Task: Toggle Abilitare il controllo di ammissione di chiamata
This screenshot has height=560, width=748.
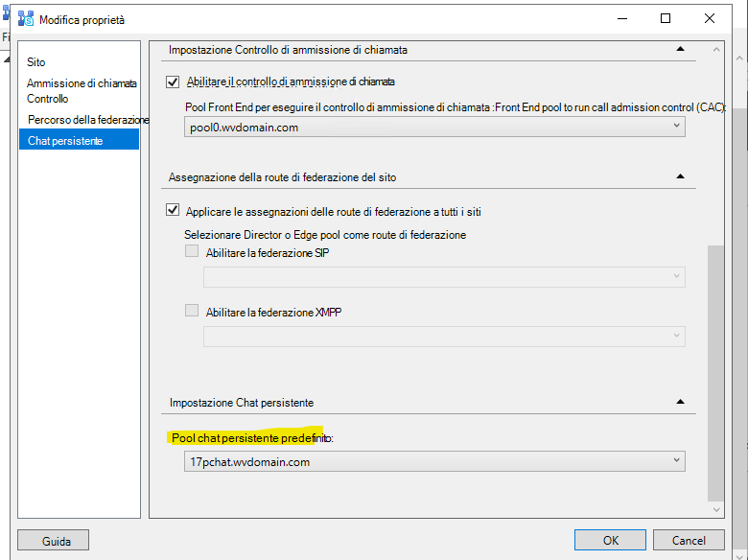Action: (173, 82)
